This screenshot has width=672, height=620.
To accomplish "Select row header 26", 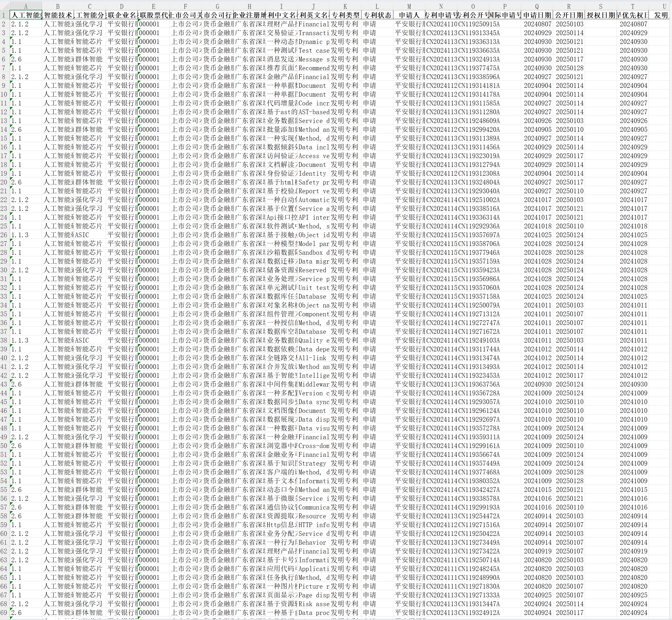I will [x=5, y=235].
